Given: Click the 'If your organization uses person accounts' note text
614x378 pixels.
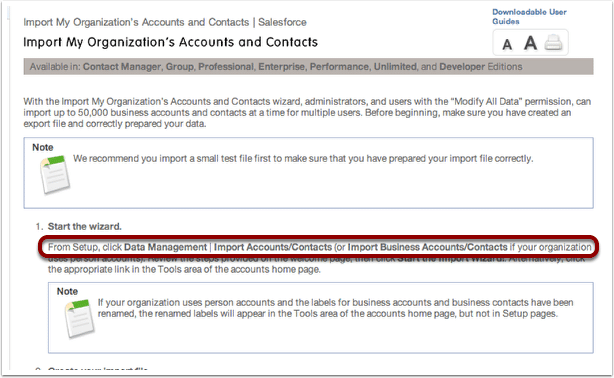Looking at the screenshot, I should point(335,308).
